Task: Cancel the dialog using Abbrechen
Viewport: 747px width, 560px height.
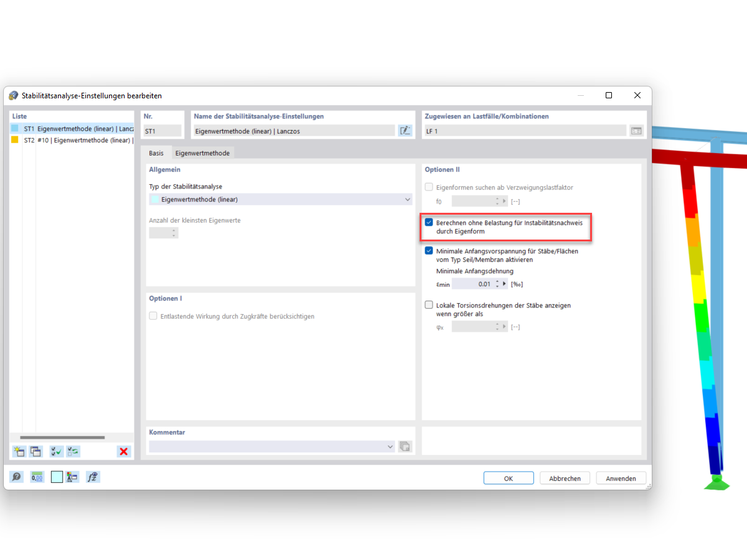Action: tap(565, 478)
